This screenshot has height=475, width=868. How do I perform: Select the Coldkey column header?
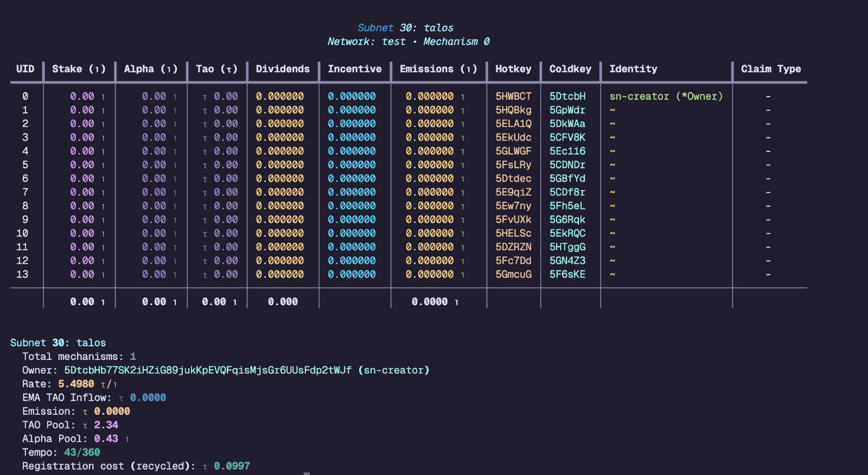pos(570,69)
